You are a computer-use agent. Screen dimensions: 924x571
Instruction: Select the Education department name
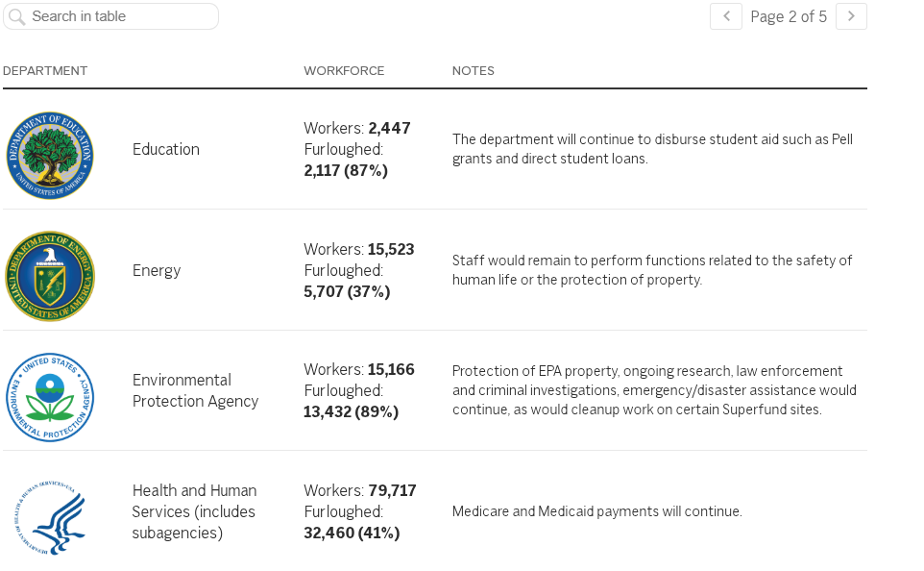click(166, 149)
